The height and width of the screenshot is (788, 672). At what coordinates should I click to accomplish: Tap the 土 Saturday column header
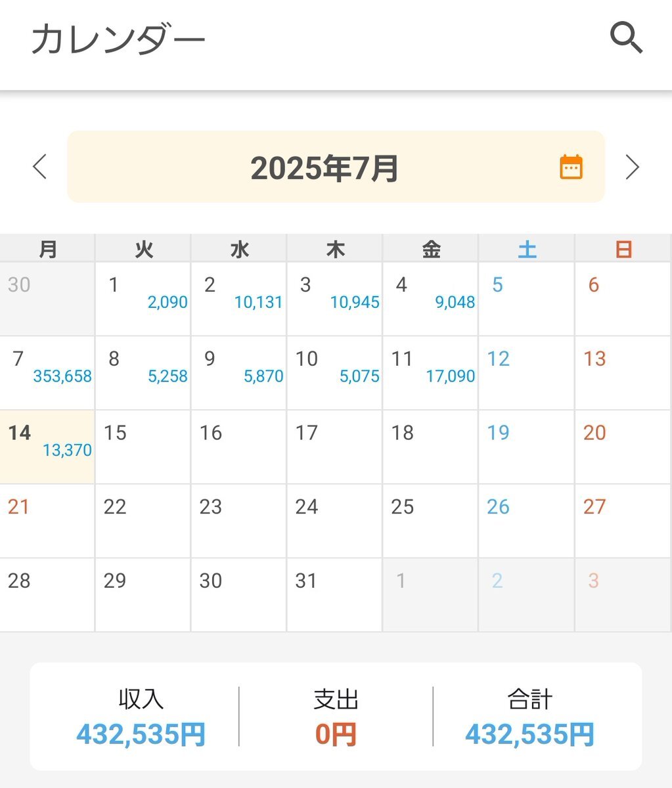pyautogui.click(x=527, y=249)
